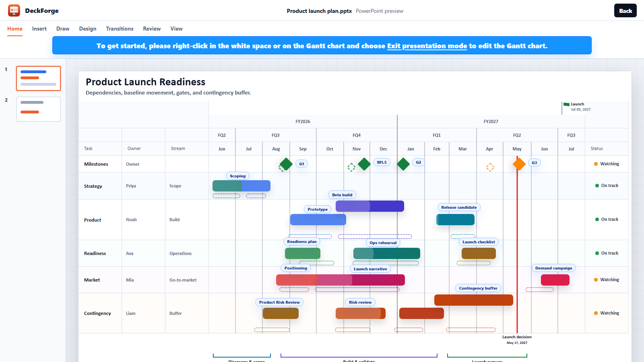Switch to the Draw tab
Image resolution: width=644 pixels, height=362 pixels.
point(63,29)
